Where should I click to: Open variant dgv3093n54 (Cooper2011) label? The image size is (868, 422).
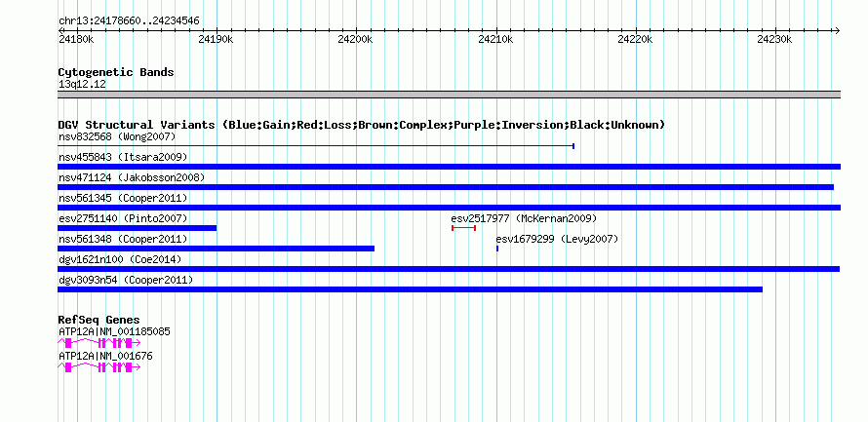[x=126, y=281]
